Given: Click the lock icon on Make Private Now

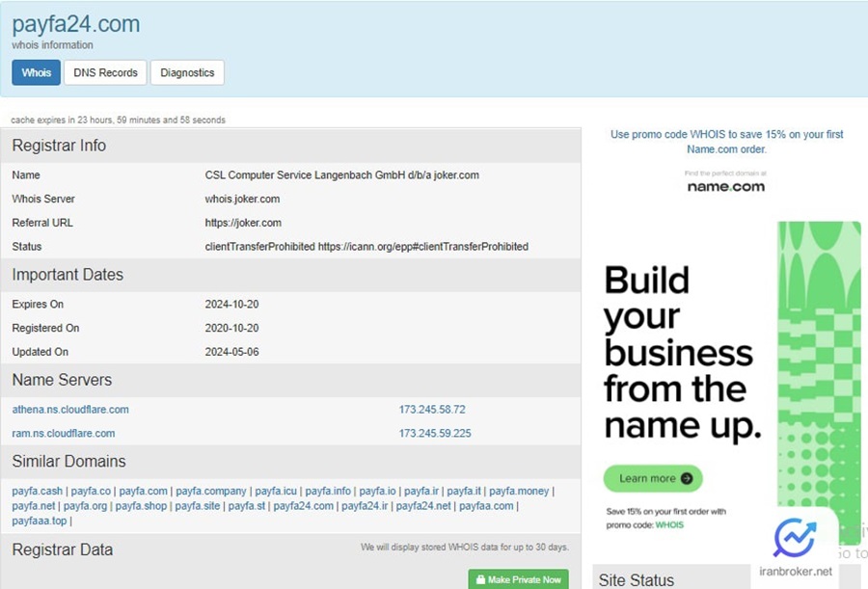Looking at the screenshot, I should pos(480,579).
